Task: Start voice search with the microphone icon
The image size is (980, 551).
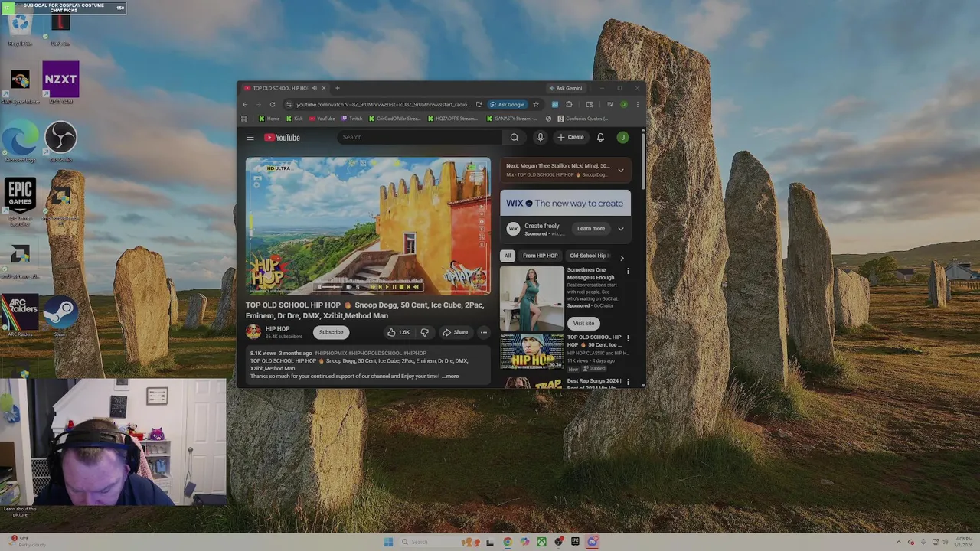Action: click(x=540, y=138)
